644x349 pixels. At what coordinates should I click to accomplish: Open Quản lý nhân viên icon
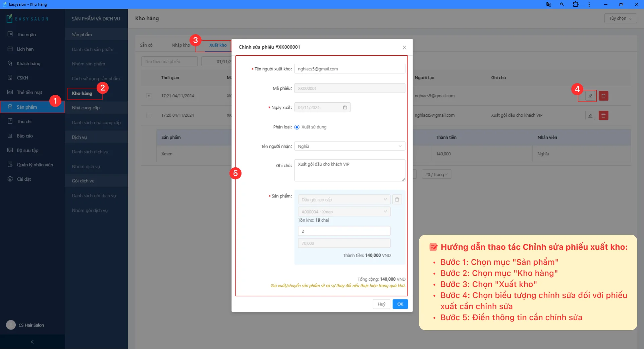[10, 165]
